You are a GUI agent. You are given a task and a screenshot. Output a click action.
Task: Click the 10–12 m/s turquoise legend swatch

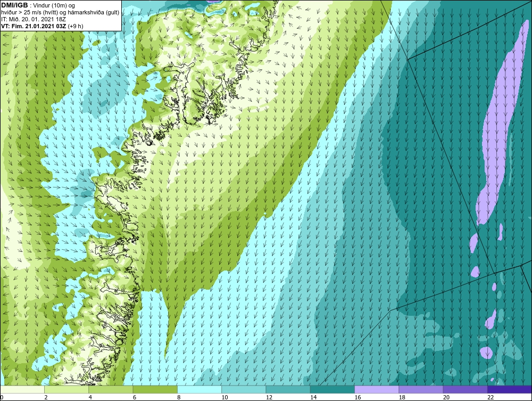tap(244, 389)
